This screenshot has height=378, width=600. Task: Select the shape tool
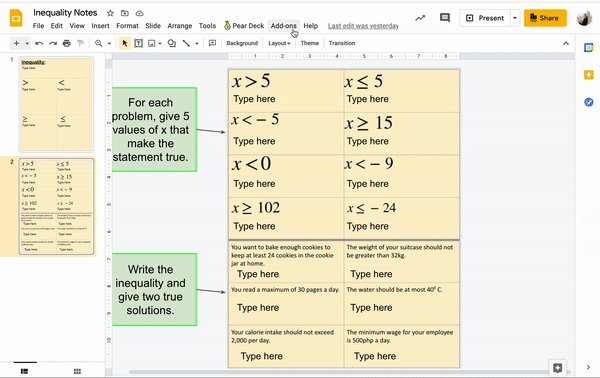coord(172,43)
